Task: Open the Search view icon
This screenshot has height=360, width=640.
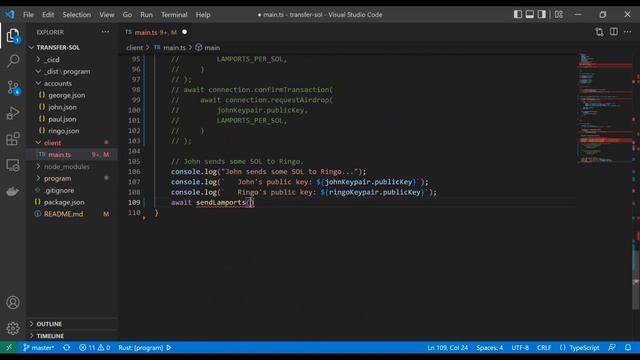Action: (x=13, y=61)
